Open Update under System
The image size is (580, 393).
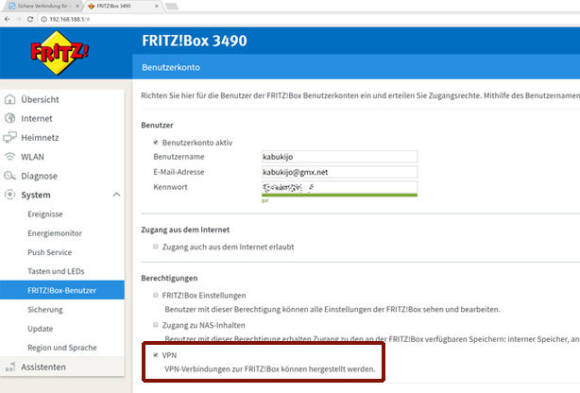point(40,329)
